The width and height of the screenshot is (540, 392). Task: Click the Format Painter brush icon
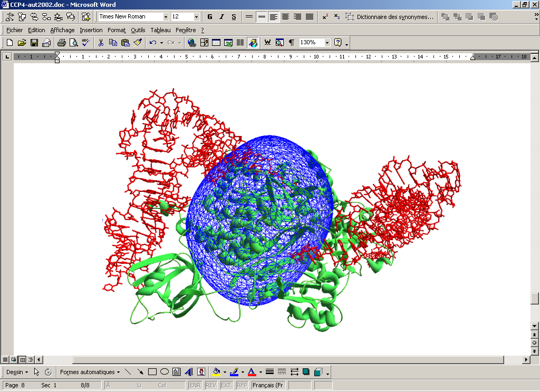click(138, 43)
